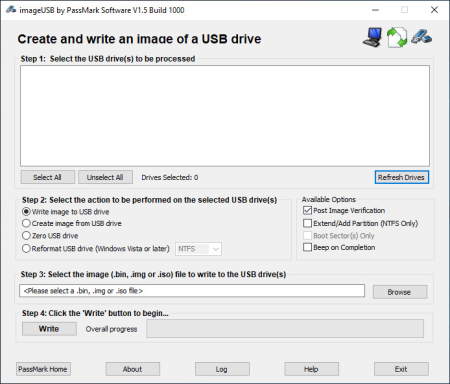Screen dimensions: 450x384
Task: Open the About dialog
Action: (133, 369)
